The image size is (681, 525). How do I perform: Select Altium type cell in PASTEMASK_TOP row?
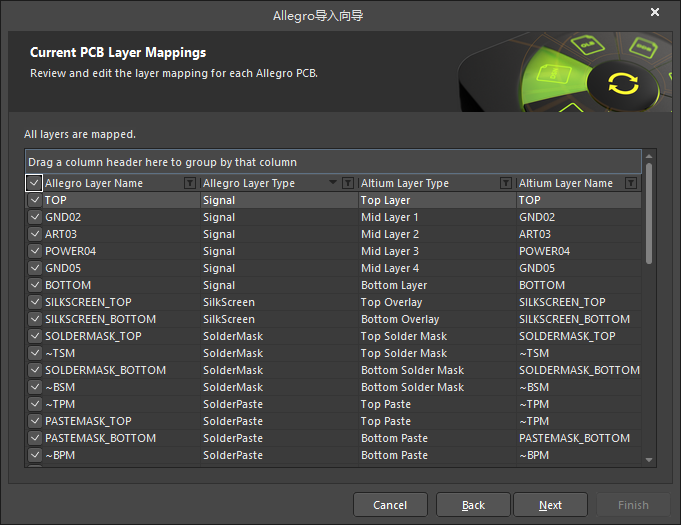[437, 421]
